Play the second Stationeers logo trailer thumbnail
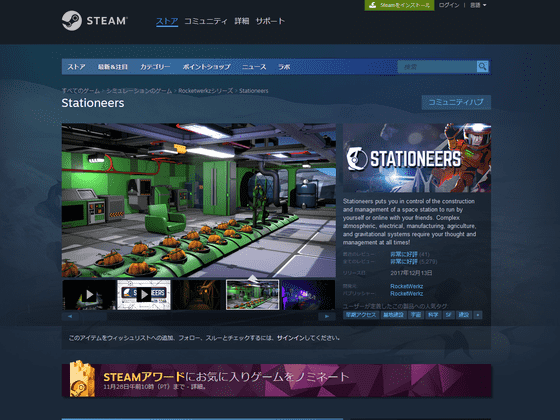This screenshot has width=560, height=420. point(144,295)
